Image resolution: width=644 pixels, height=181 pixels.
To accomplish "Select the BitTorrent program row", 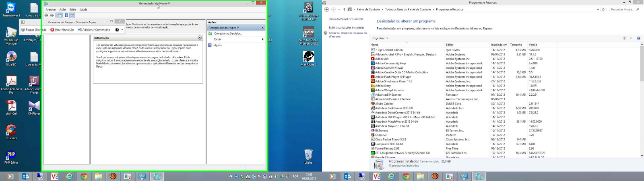I will pyautogui.click(x=463, y=130).
